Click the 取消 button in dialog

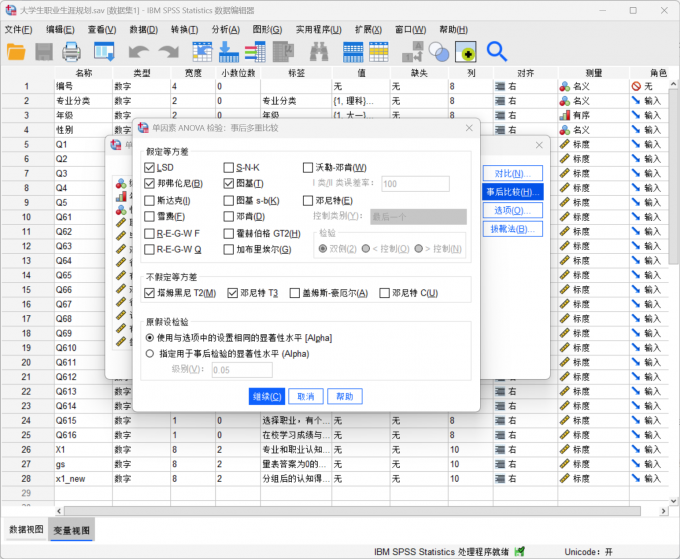coord(306,396)
